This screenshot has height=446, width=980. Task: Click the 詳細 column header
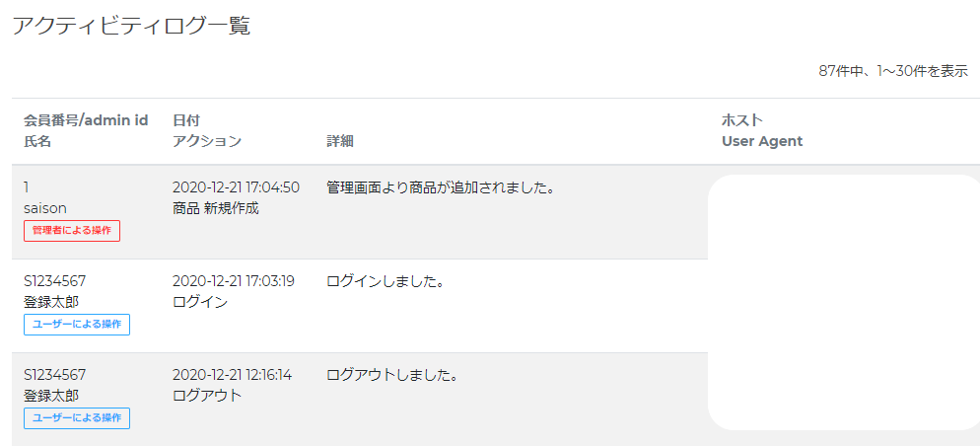[x=340, y=141]
